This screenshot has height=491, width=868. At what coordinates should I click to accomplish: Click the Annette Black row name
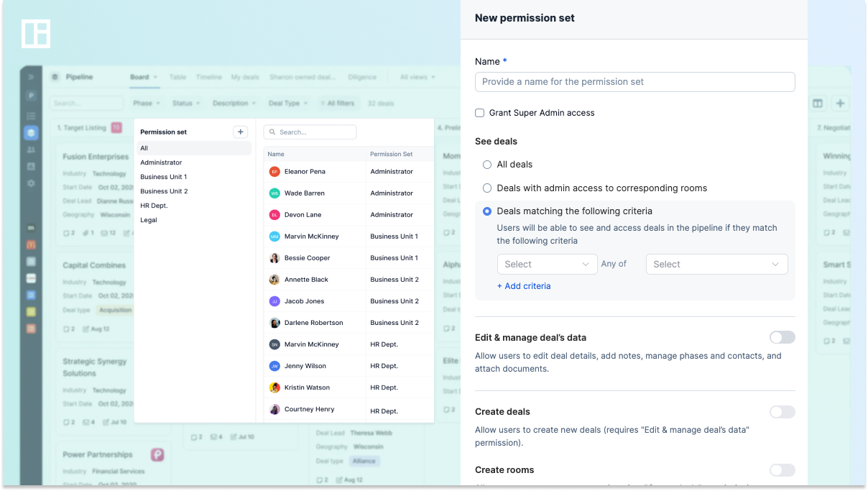pos(306,280)
